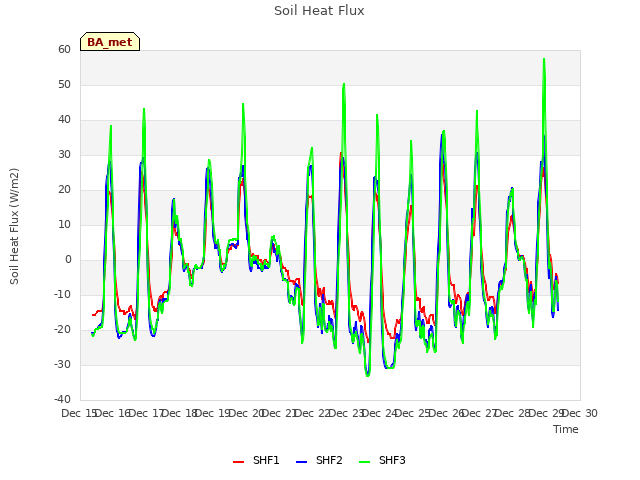Click the green SHF3 peak near Dec 23
Screen dimensions: 640x480
[344, 84]
